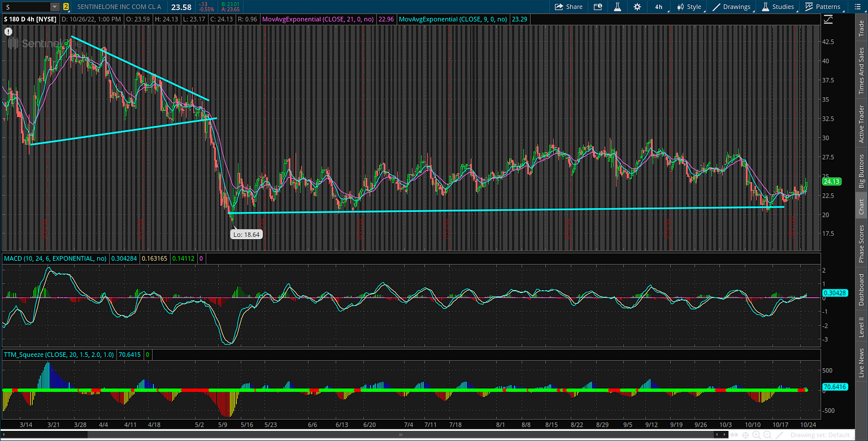
Task: Click the calendar clock icon beside Share
Action: [598, 7]
